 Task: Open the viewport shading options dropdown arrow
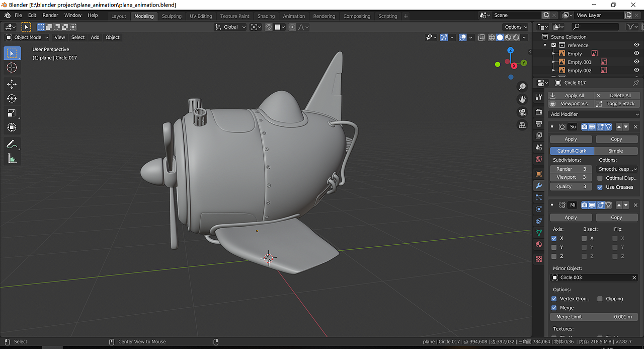tap(524, 37)
